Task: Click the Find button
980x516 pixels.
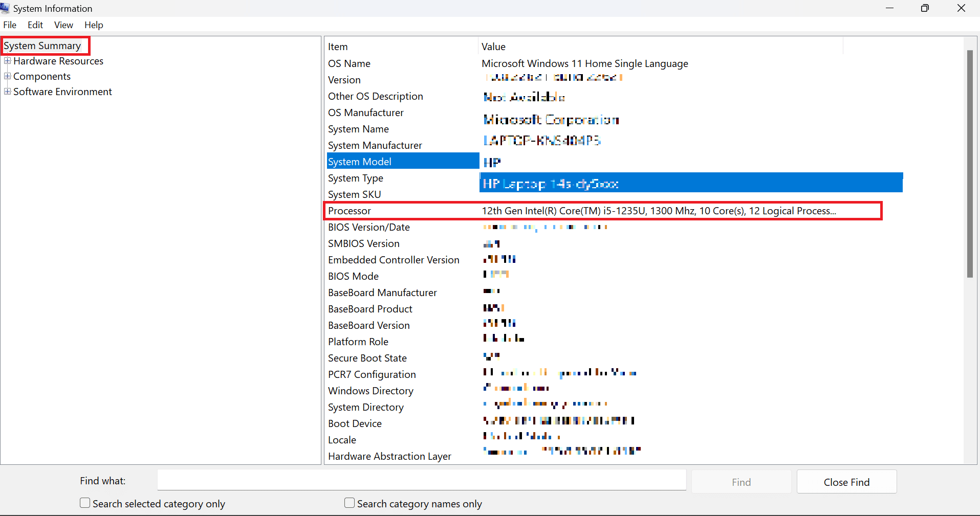Action: [x=741, y=482]
